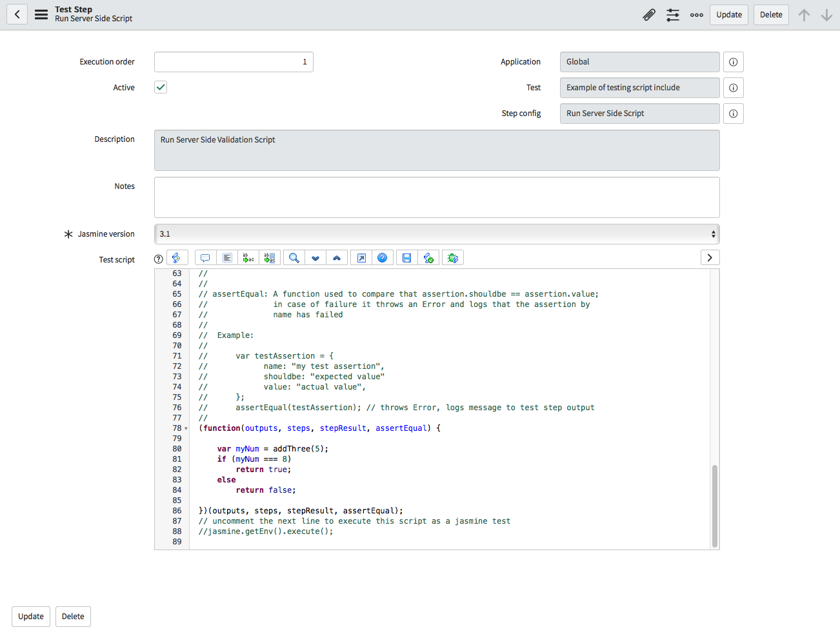Click line number 80 in gutter
The height and width of the screenshot is (634, 840).
pos(177,449)
